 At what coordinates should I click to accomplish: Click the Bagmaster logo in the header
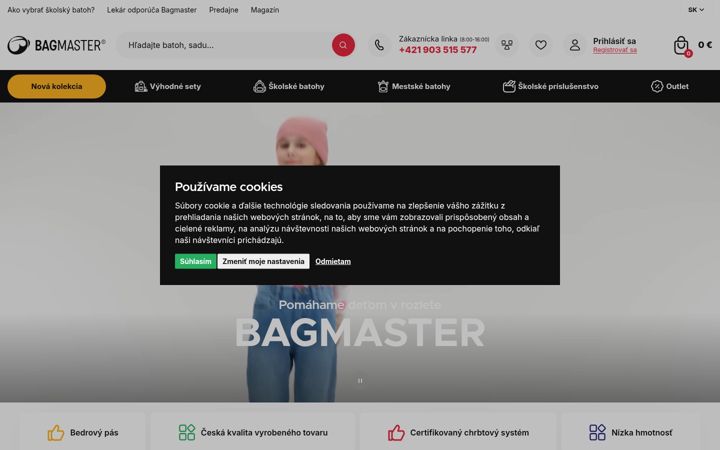point(56,45)
